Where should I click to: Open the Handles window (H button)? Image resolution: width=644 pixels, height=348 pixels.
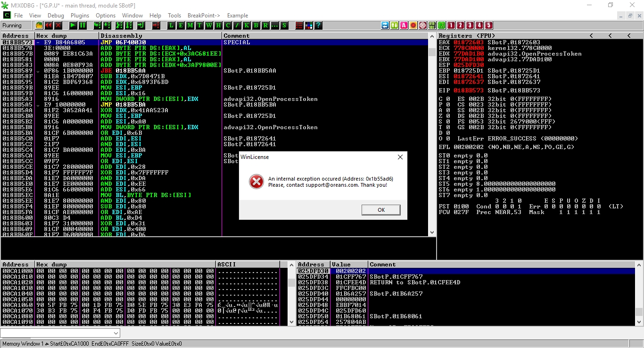point(218,25)
